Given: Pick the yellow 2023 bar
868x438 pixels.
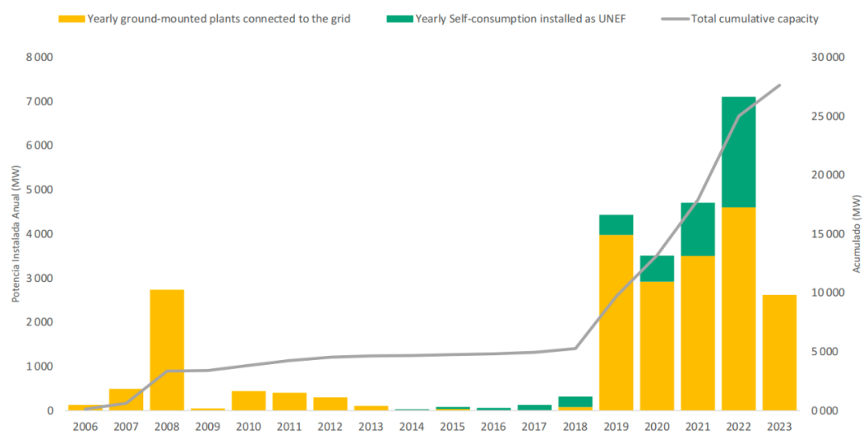Looking at the screenshot, I should [x=780, y=352].
